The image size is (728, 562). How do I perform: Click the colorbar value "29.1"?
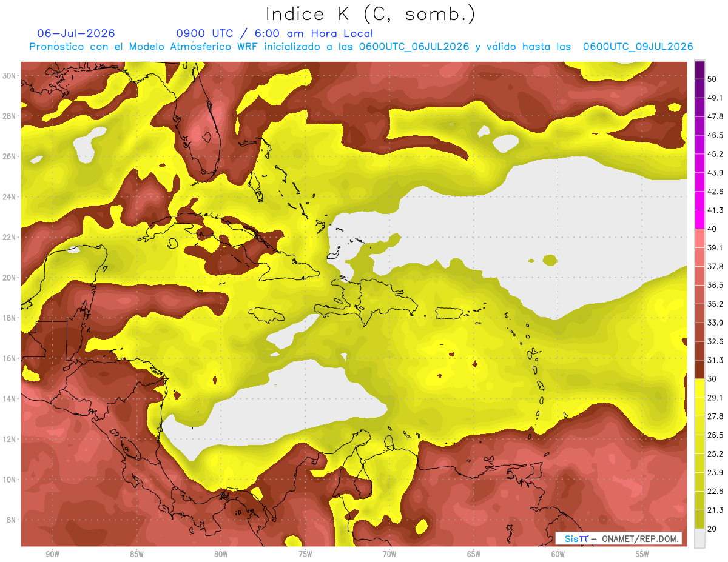tap(715, 398)
